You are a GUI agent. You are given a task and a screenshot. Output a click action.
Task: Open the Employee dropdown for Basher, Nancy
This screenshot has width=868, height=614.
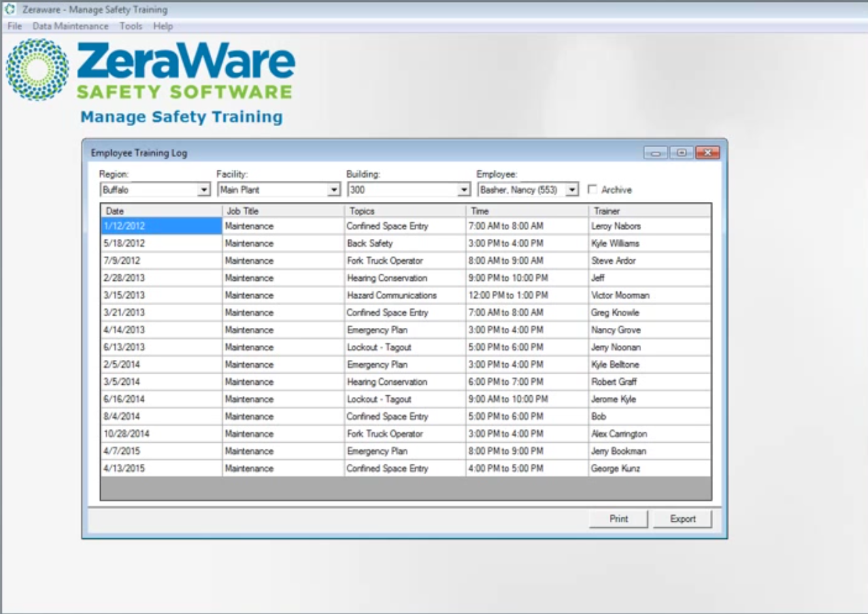coord(572,190)
